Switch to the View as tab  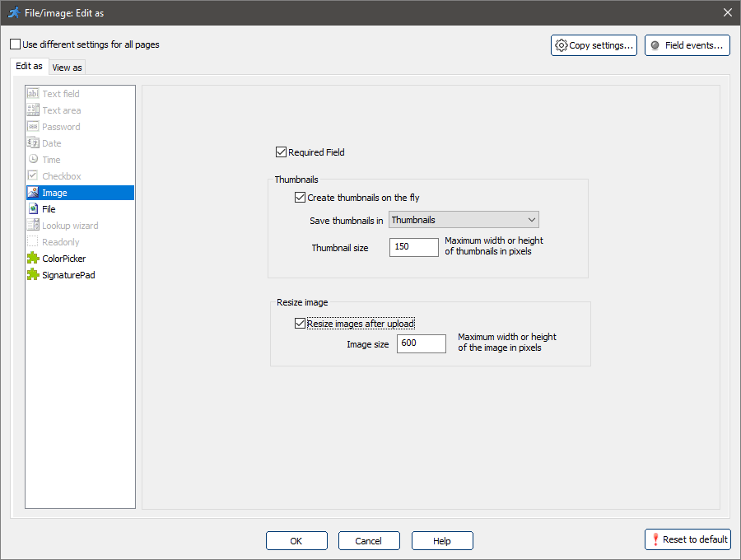[x=67, y=68]
